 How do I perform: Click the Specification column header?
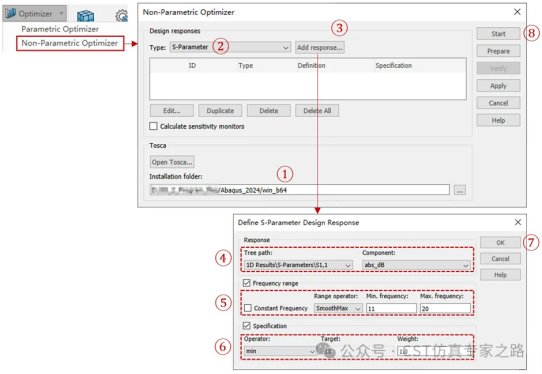click(394, 65)
